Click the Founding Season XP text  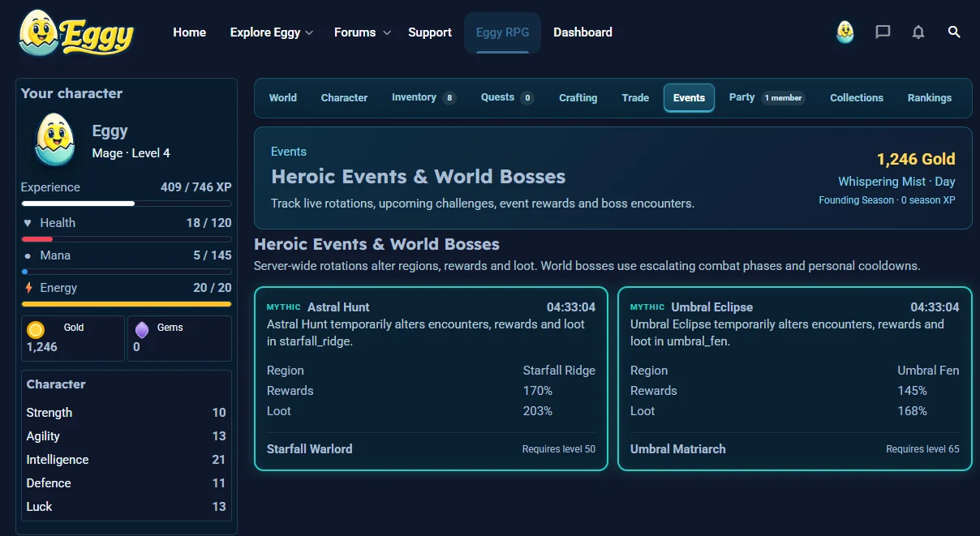click(x=887, y=200)
